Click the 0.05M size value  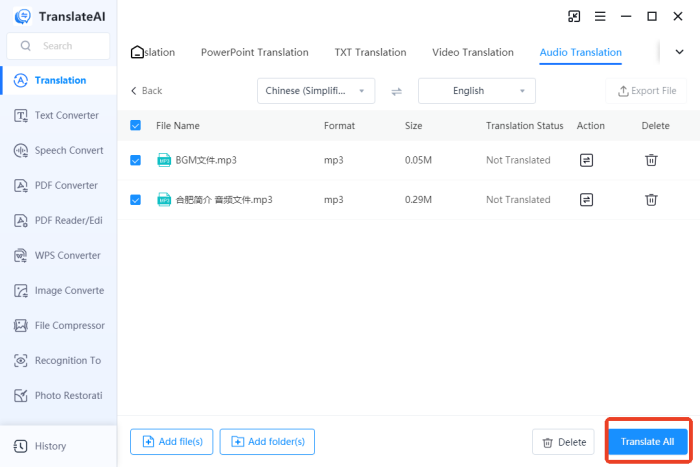pyautogui.click(x=418, y=160)
